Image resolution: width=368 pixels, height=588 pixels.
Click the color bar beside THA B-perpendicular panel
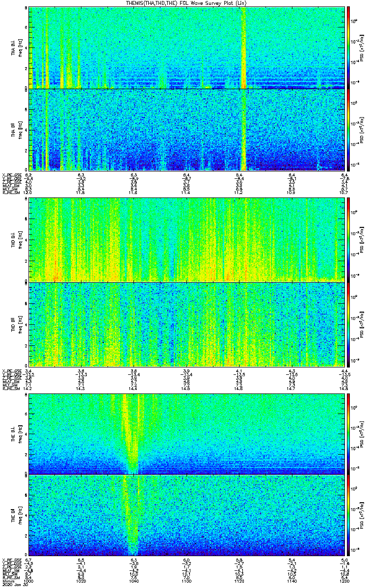[x=349, y=47]
